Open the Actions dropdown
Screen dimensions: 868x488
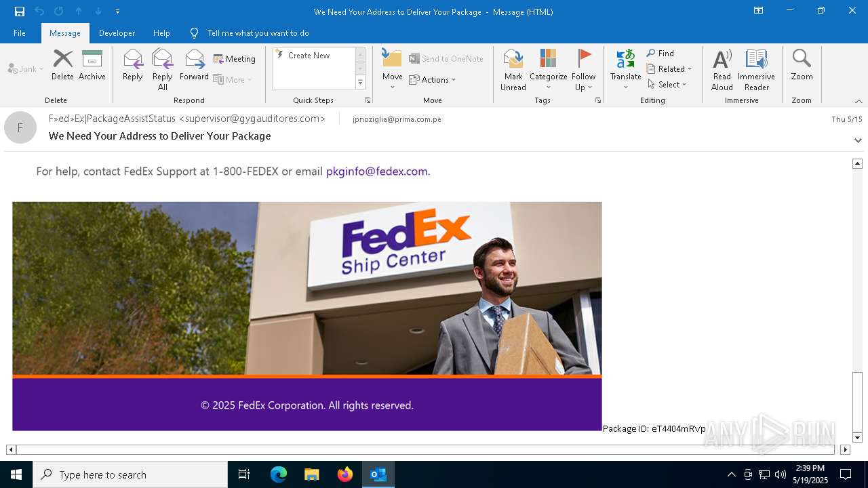[433, 79]
